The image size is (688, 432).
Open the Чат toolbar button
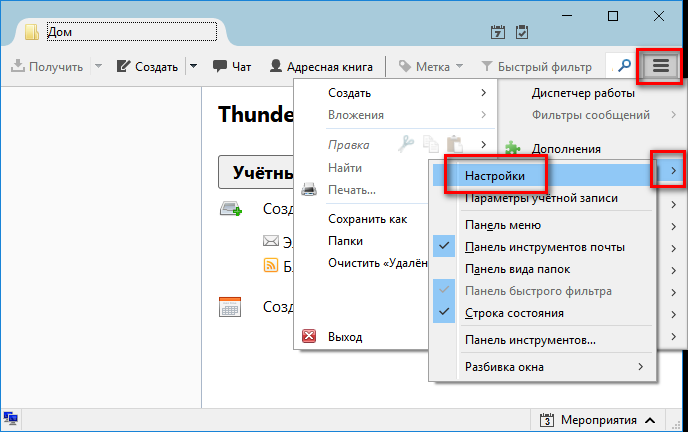coord(232,67)
